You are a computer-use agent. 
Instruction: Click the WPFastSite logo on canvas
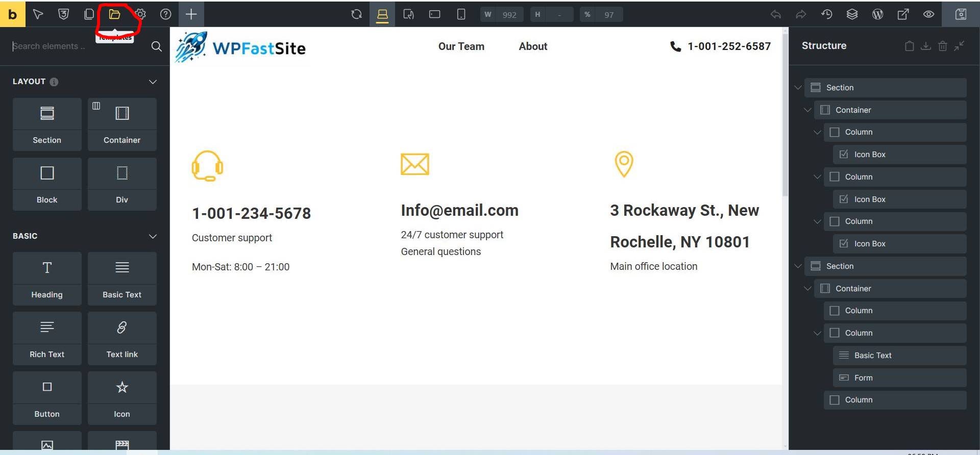click(x=240, y=47)
